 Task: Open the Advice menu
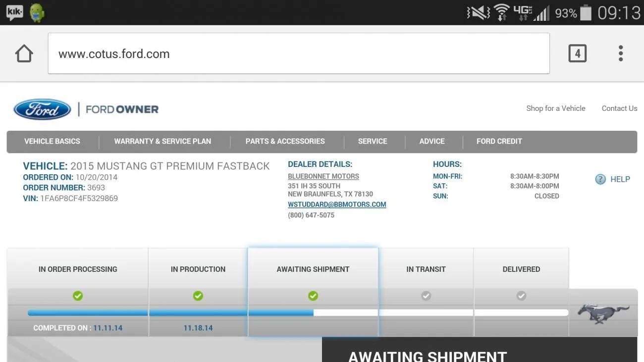(432, 141)
